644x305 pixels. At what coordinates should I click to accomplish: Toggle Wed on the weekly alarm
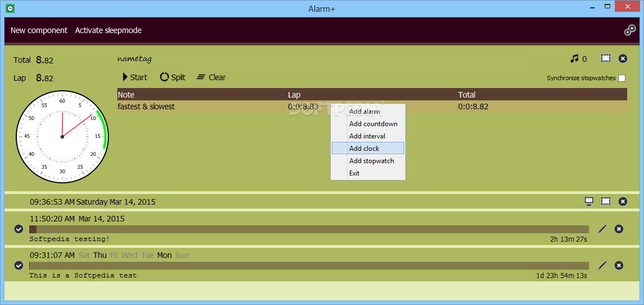[129, 256]
